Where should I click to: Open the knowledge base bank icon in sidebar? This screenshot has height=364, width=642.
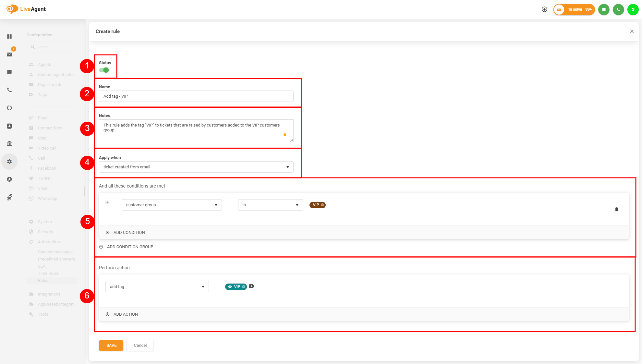[x=9, y=143]
